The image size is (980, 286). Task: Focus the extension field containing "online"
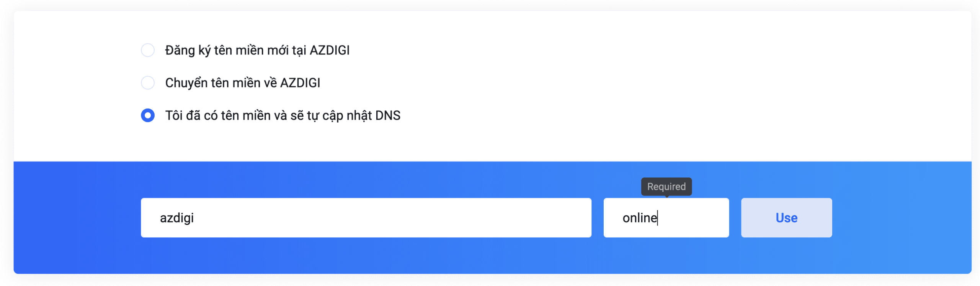666,218
